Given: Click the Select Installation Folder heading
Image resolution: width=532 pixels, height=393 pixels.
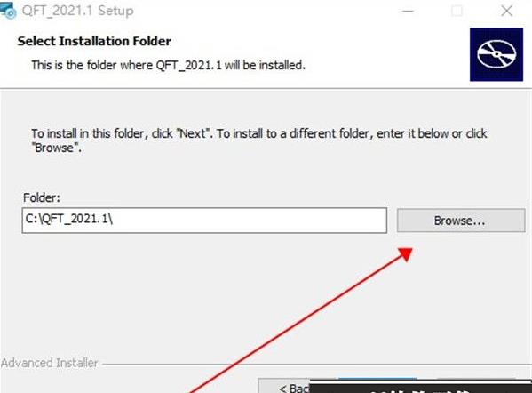Looking at the screenshot, I should coord(94,41).
